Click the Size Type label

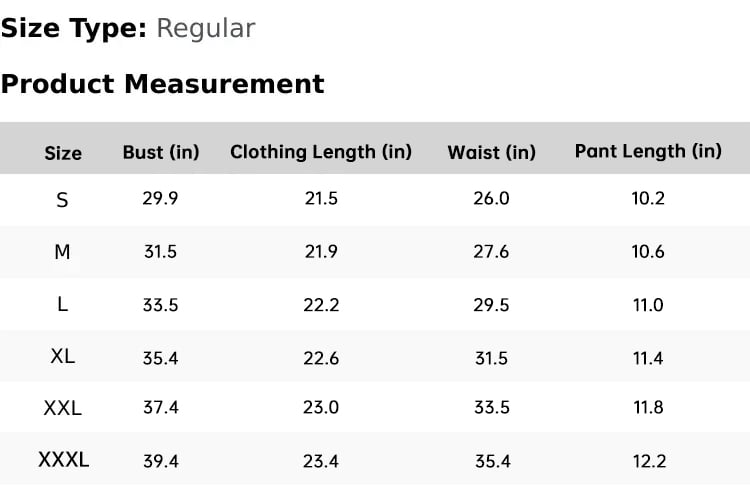[74, 29]
